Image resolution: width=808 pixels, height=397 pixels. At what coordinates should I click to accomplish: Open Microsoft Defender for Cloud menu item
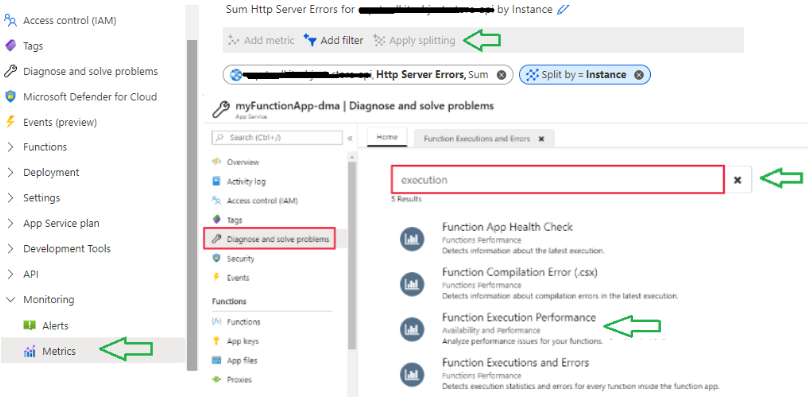90,96
